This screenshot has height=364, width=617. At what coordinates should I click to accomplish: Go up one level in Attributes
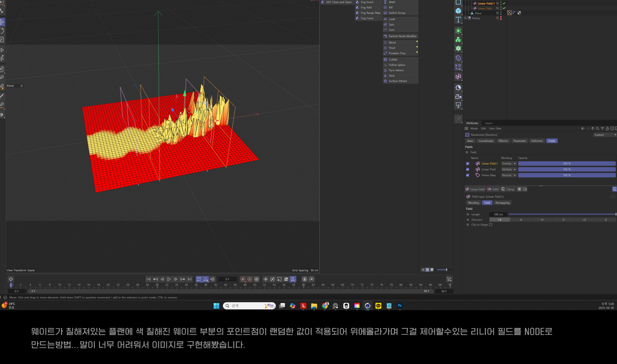click(592, 129)
